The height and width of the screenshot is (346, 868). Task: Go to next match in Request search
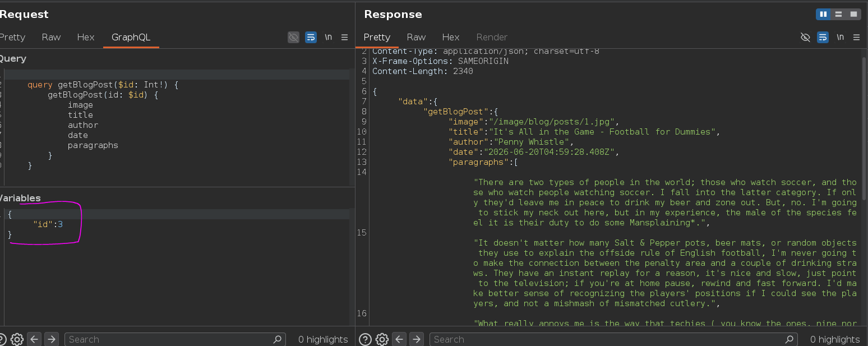(x=52, y=339)
